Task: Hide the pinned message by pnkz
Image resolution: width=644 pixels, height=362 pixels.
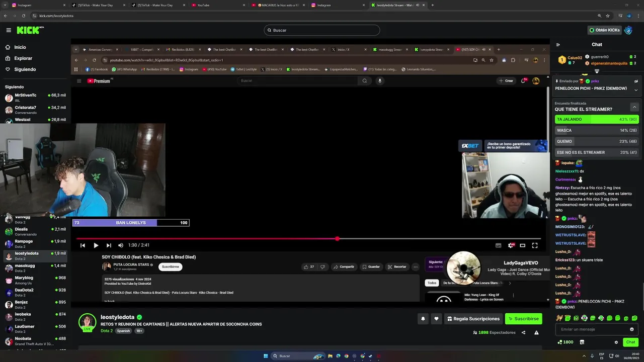Action: 636,81
